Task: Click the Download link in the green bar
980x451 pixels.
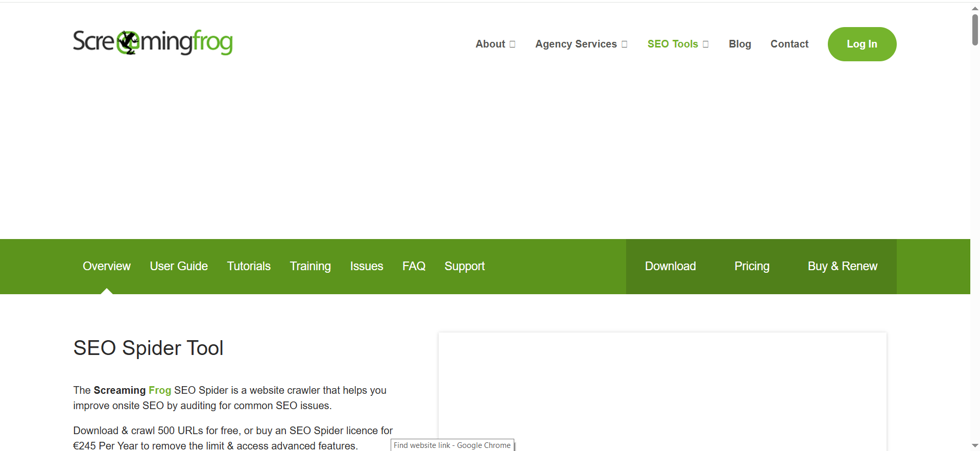Action: (671, 266)
